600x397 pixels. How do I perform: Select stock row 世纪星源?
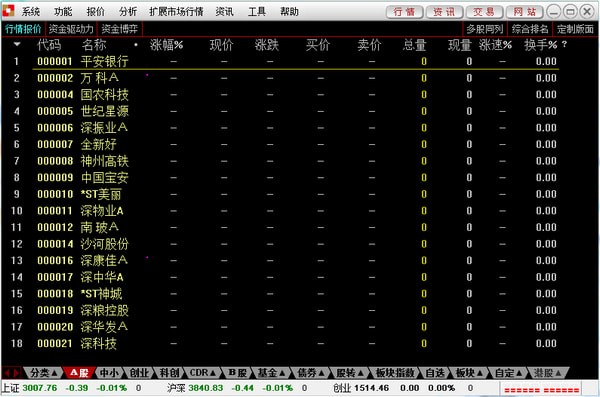pos(285,111)
